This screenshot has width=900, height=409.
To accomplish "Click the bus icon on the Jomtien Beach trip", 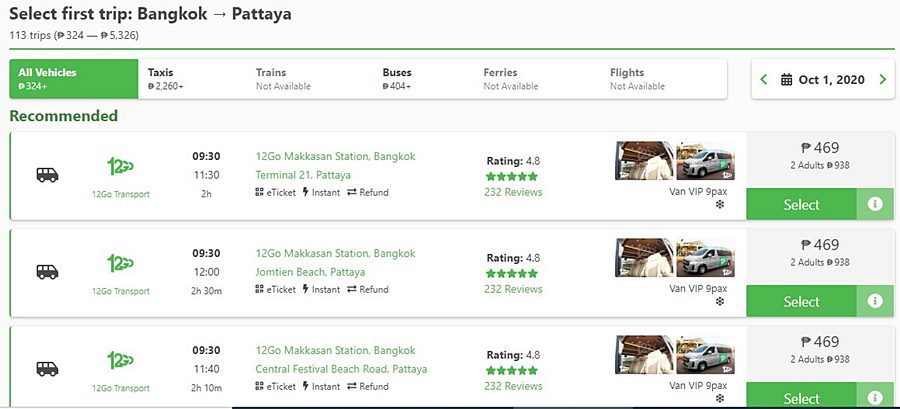I will (x=47, y=272).
